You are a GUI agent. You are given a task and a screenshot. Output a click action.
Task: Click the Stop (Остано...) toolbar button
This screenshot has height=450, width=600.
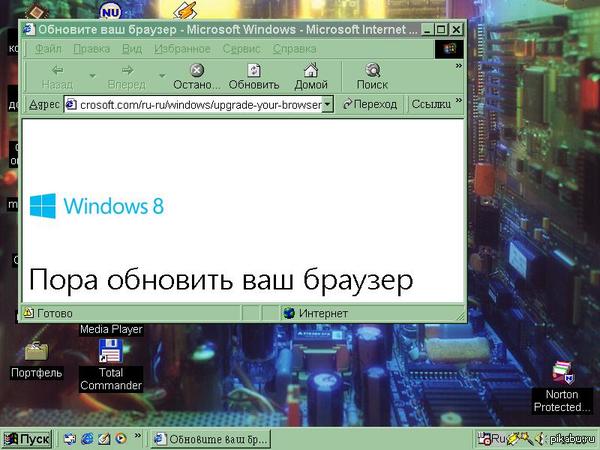[196, 76]
